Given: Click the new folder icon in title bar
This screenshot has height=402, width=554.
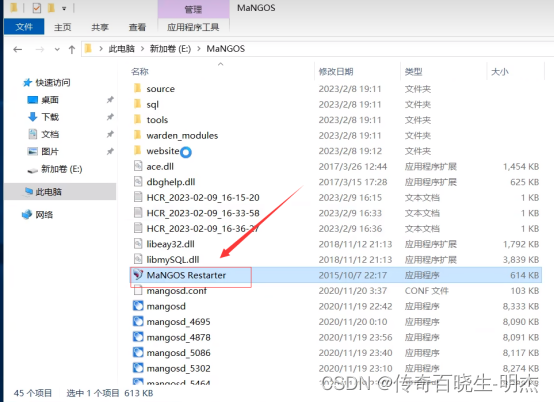Looking at the screenshot, I should pyautogui.click(x=51, y=8).
